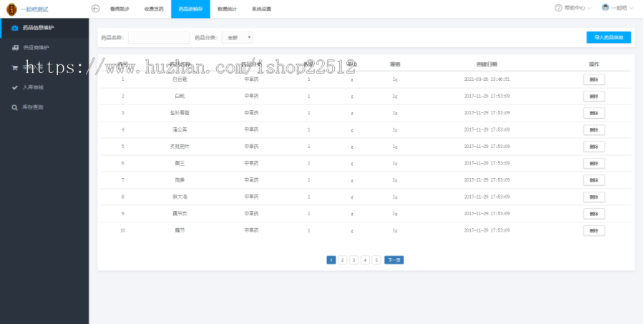Click the 帮助中心 question mark icon
This screenshot has height=324, width=644.
(558, 8)
